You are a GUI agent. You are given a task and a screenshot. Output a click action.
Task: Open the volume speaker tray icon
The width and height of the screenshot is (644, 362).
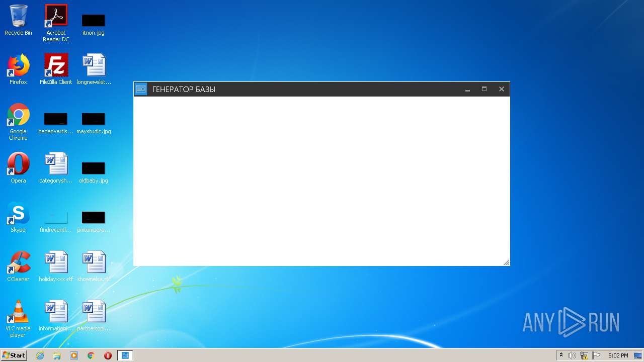[x=572, y=355]
